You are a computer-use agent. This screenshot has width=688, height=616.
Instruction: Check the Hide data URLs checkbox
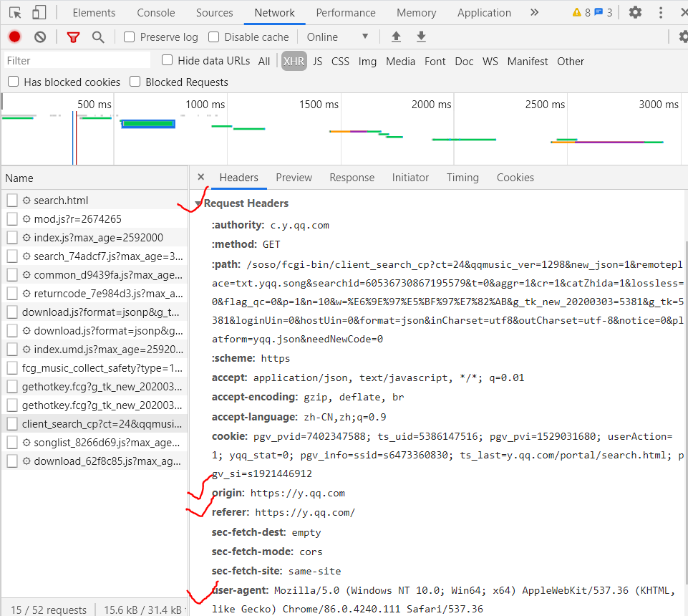pos(168,60)
